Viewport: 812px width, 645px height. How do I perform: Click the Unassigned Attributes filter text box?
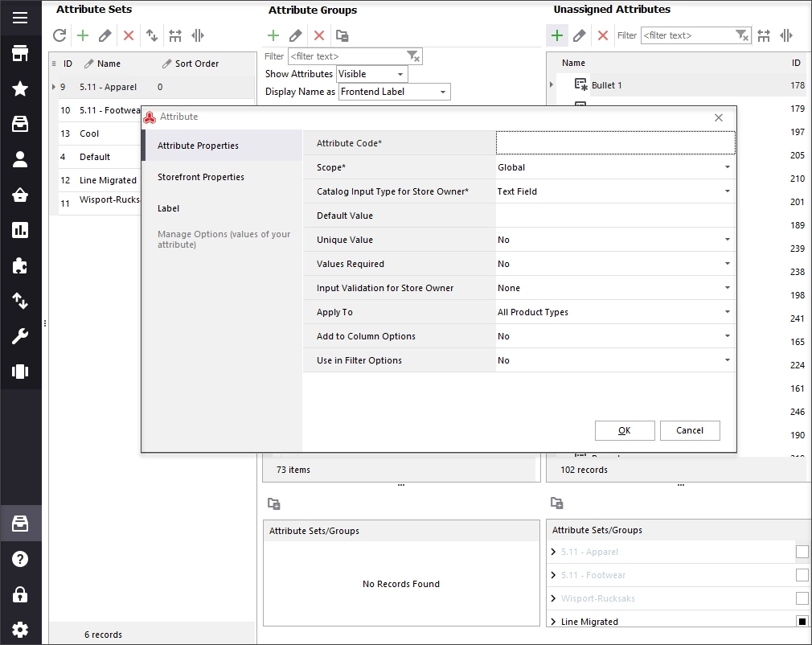[x=689, y=35]
